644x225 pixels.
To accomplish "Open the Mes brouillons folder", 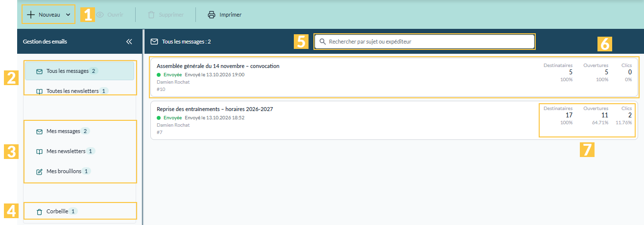I will tap(79, 171).
